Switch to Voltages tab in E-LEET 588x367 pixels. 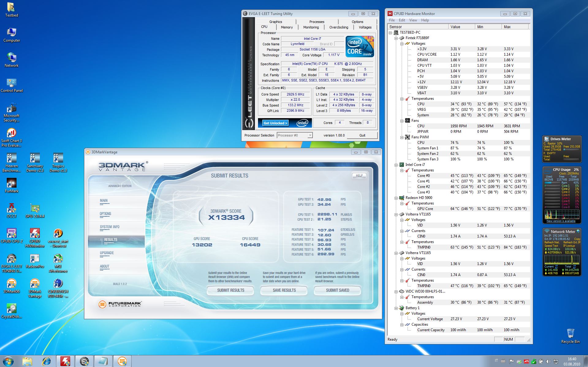click(x=365, y=27)
